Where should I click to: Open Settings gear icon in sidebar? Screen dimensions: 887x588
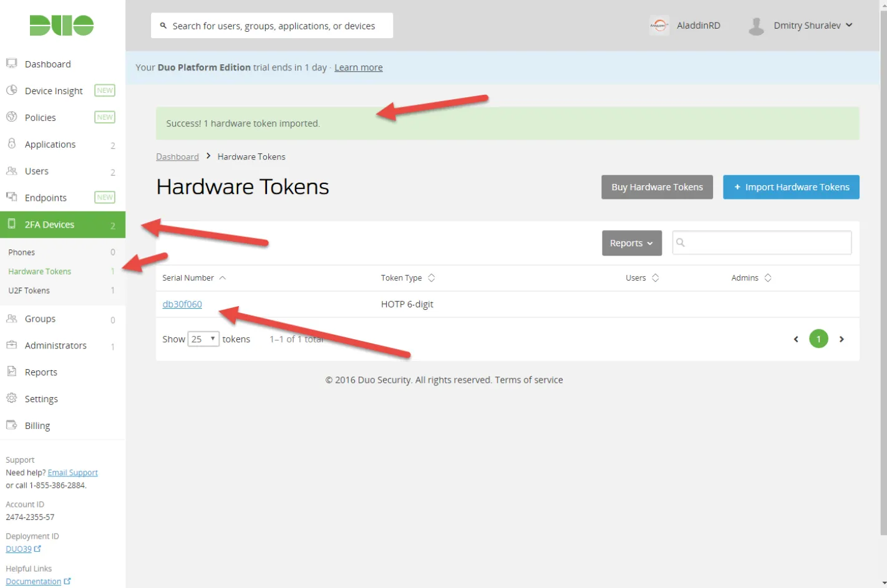pos(11,398)
